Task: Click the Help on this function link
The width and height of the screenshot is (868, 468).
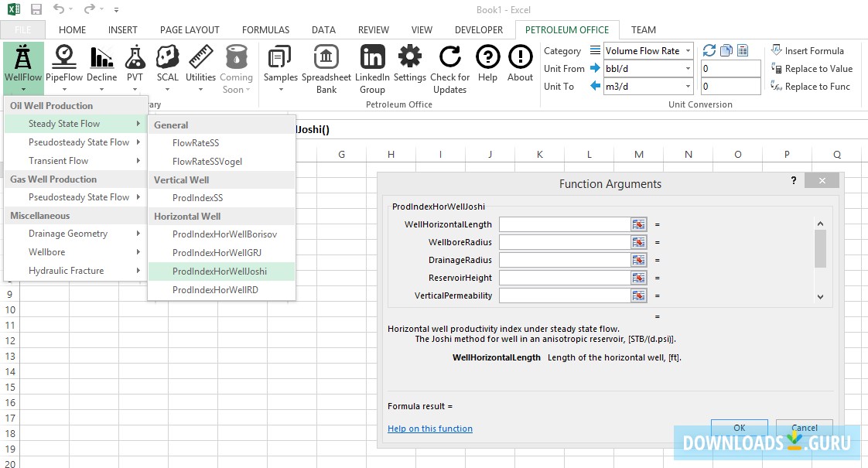Action: (x=429, y=429)
